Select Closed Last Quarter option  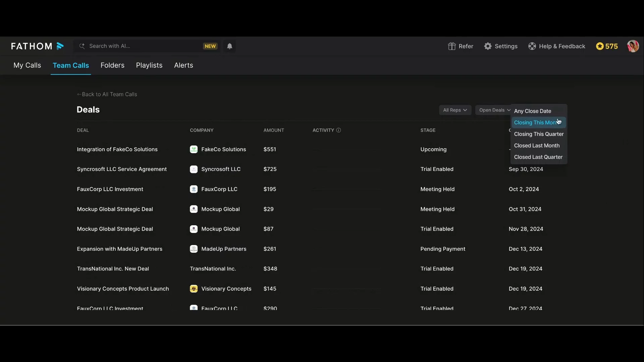coord(539,157)
